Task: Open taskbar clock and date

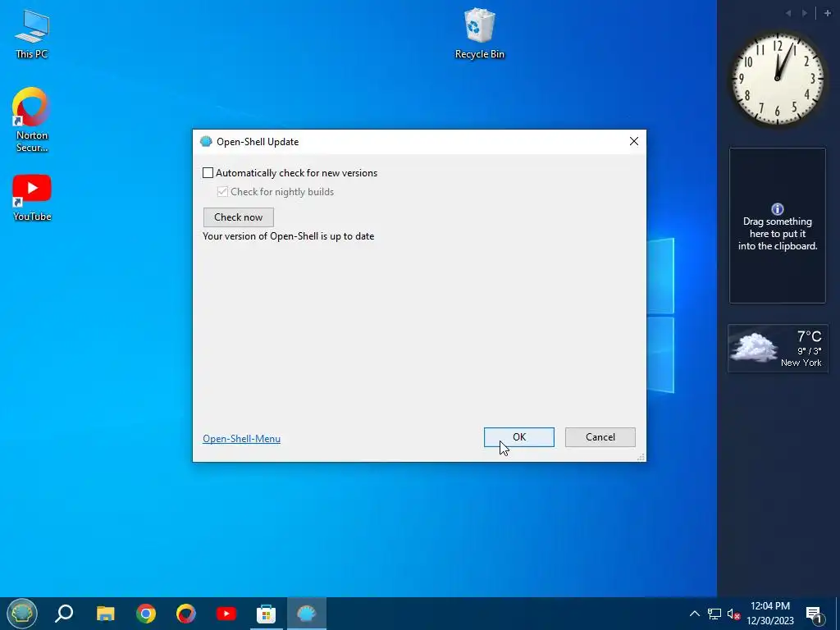Action: (x=769, y=614)
